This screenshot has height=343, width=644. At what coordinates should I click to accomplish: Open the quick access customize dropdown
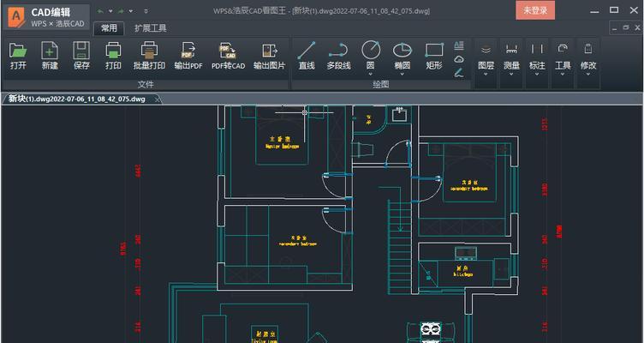[146, 11]
